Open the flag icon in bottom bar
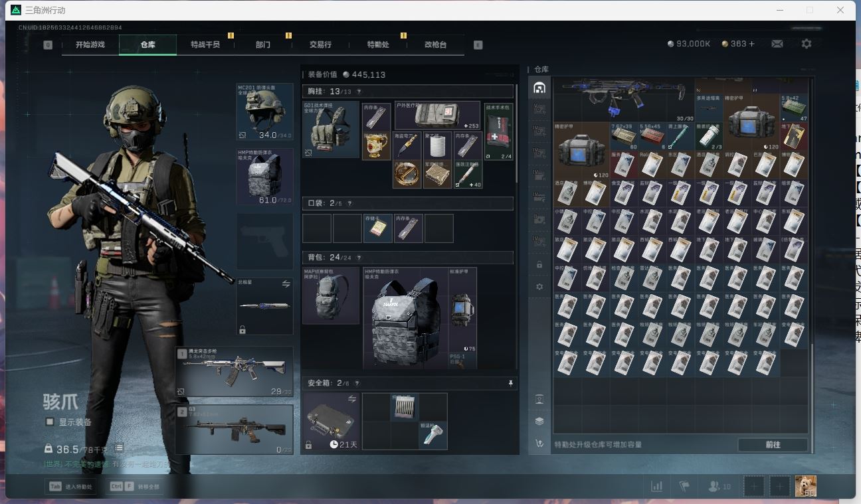The height and width of the screenshot is (504, 861). (x=684, y=487)
